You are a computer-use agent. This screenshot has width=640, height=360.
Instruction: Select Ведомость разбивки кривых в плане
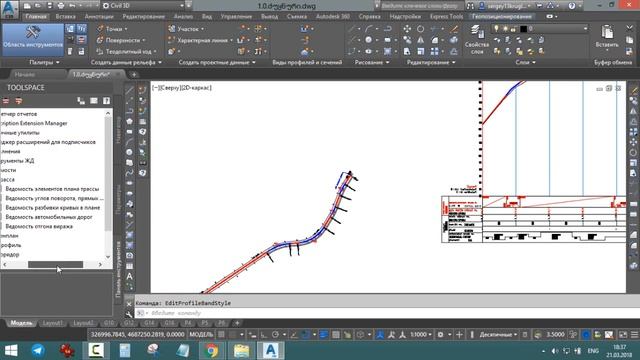point(53,208)
